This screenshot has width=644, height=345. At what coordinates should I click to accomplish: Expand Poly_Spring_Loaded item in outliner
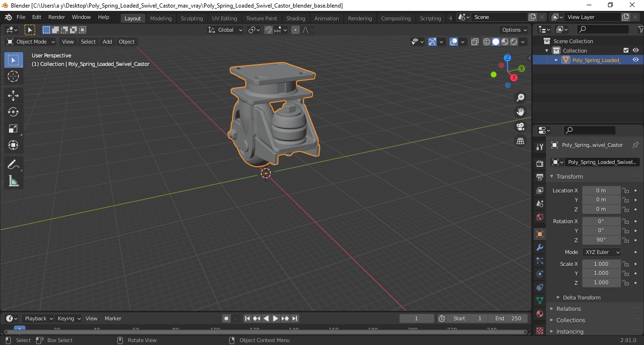(x=556, y=60)
